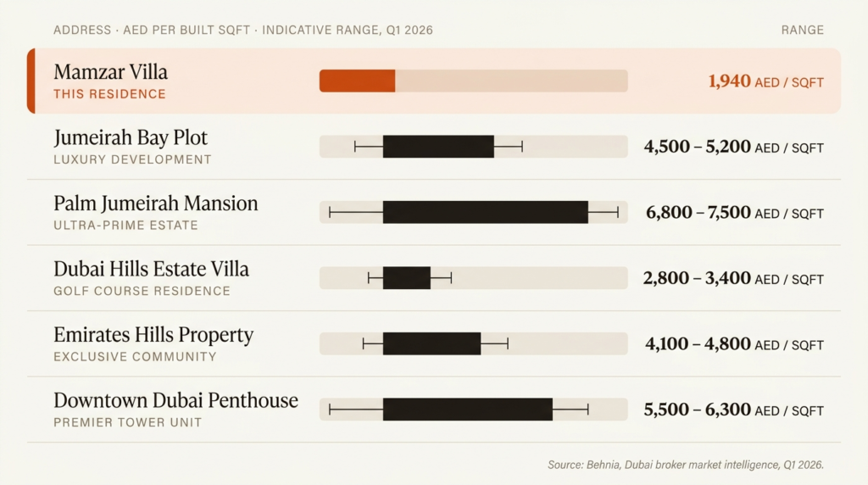
Task: Click the Jumeirah Bay Plot range bar
Action: click(438, 147)
